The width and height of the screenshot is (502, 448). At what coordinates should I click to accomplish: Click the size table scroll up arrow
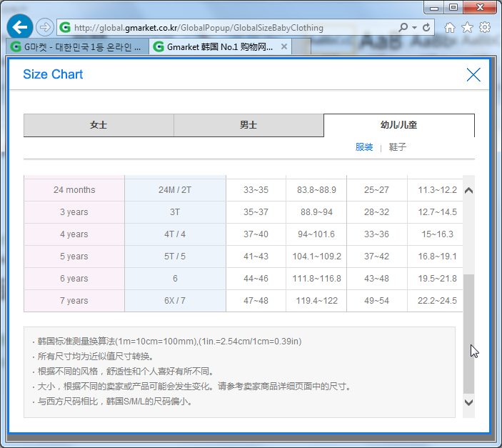coord(468,191)
